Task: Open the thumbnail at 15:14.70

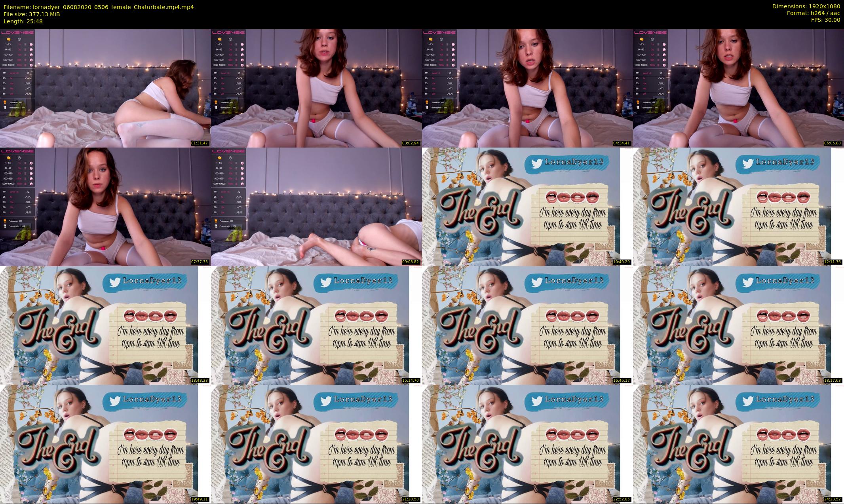Action: [x=316, y=325]
